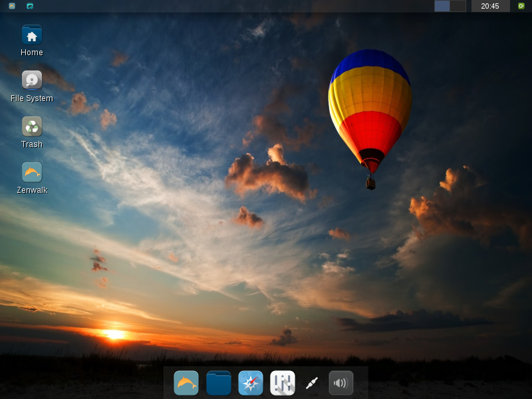Open the file manager folder in the dock
Image resolution: width=532 pixels, height=399 pixels.
pyautogui.click(x=219, y=383)
